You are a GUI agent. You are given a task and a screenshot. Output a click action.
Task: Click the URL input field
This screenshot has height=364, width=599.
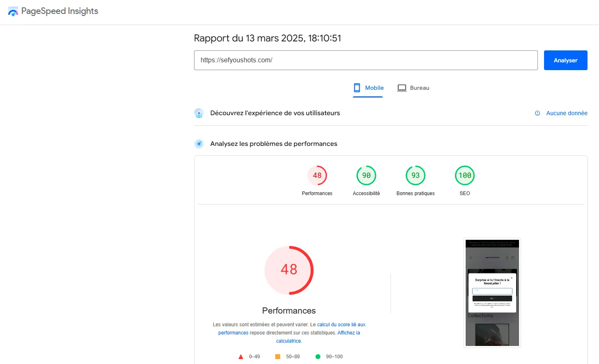366,60
